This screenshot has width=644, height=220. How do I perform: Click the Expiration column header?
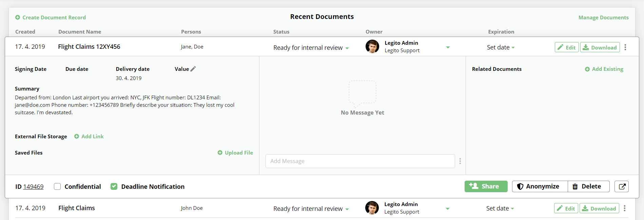[x=501, y=32]
